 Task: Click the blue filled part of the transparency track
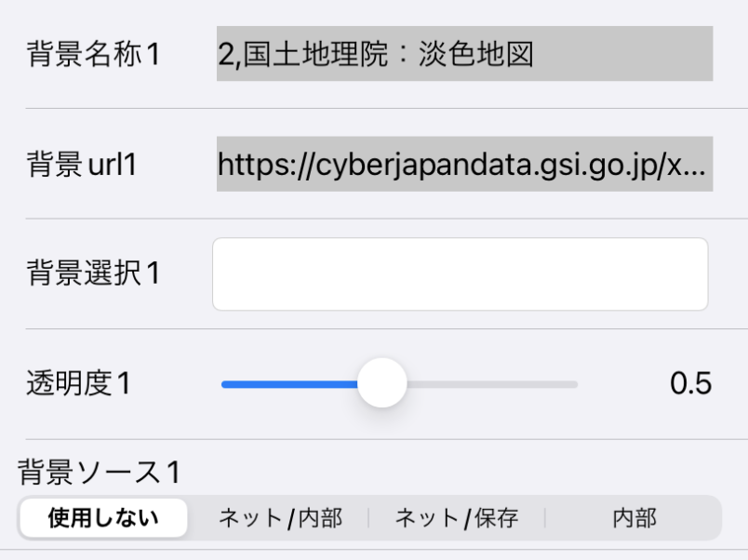coord(289,384)
